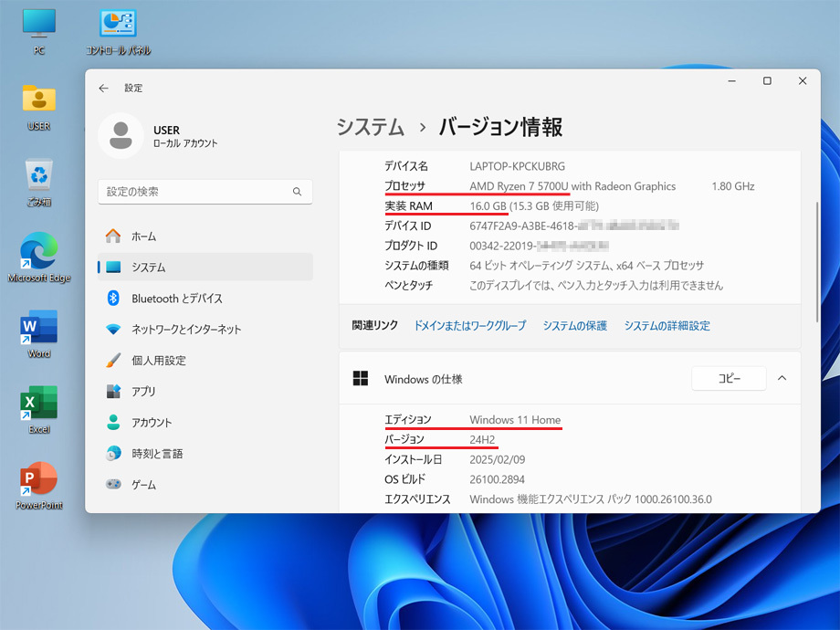The image size is (840, 630).
Task: Open Bluetooth とデバイス settings
Action: click(x=205, y=298)
